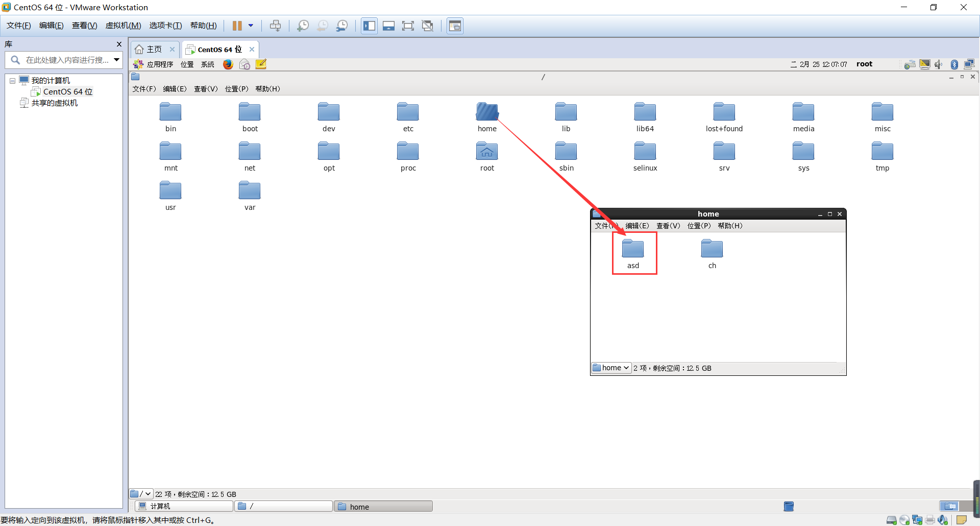The width and height of the screenshot is (980, 526).
Task: Click the console view toolbar icon
Action: [455, 26]
